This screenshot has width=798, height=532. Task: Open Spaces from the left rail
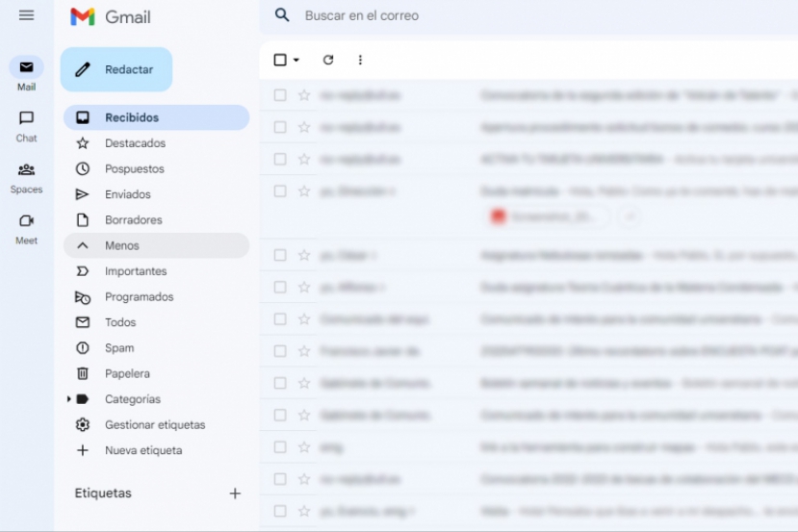coord(26,170)
